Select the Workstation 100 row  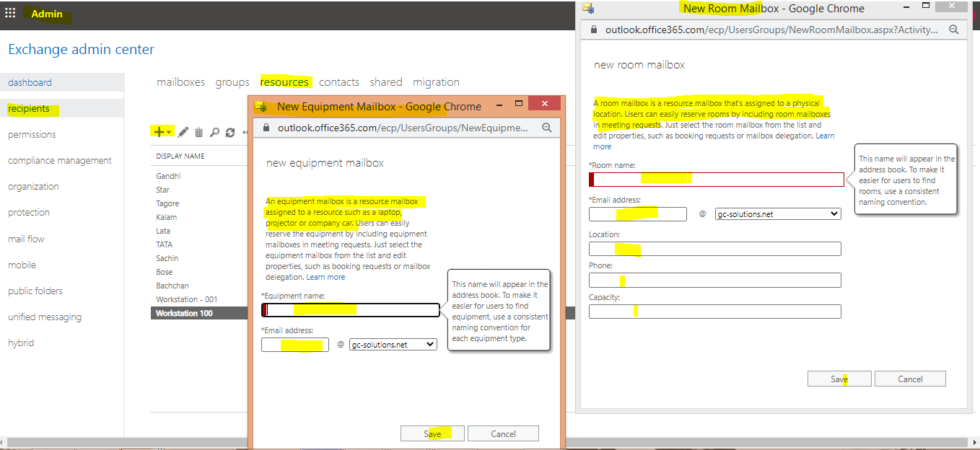point(199,314)
